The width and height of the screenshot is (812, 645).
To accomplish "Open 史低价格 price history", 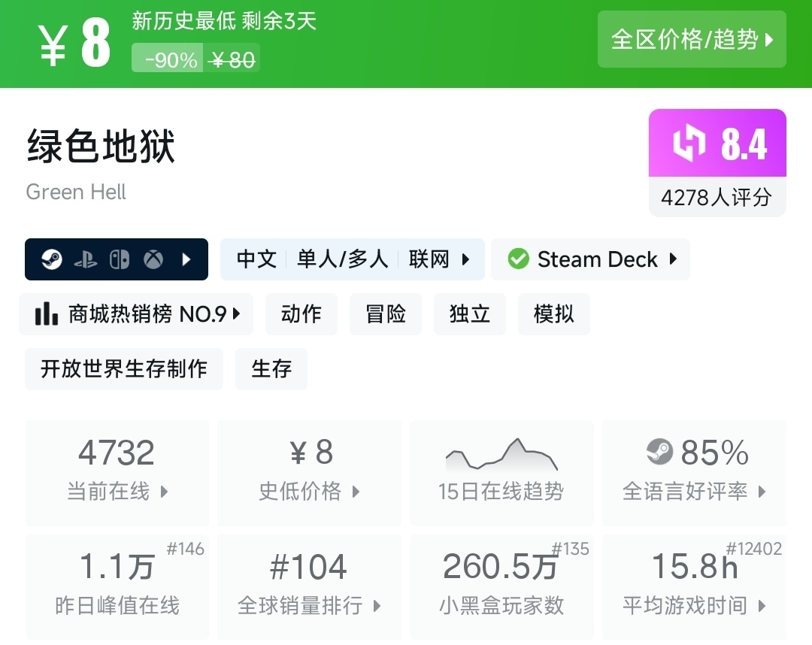I will pos(309,472).
